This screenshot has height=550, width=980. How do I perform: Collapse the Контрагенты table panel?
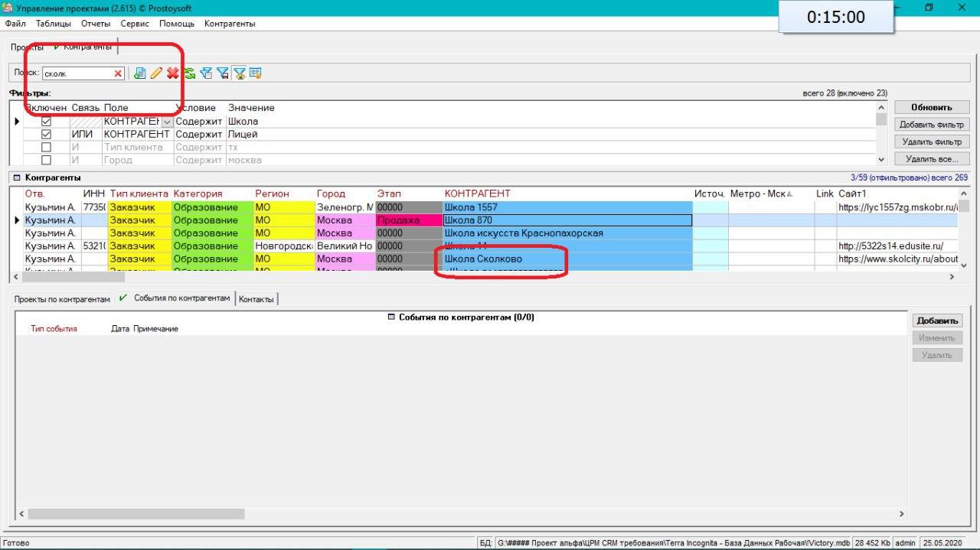(x=16, y=177)
